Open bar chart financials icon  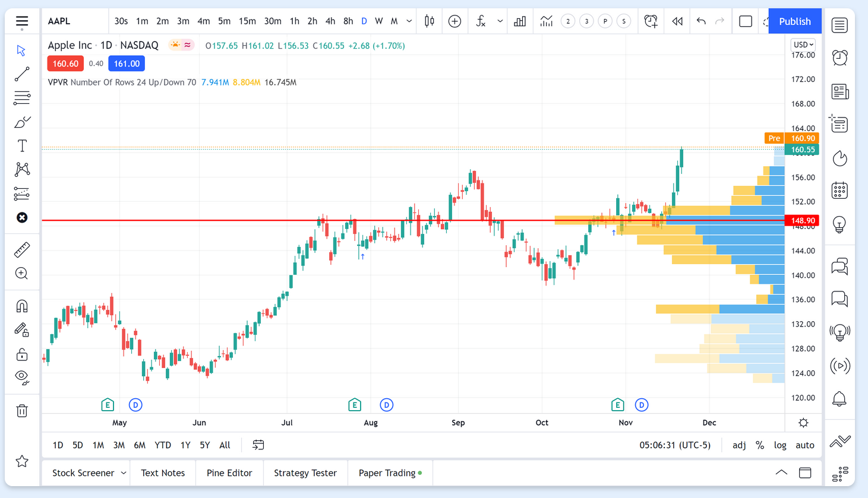520,21
